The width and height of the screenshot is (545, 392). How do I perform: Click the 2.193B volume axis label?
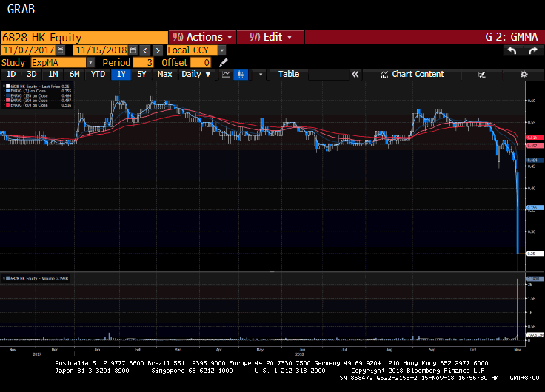pos(535,279)
